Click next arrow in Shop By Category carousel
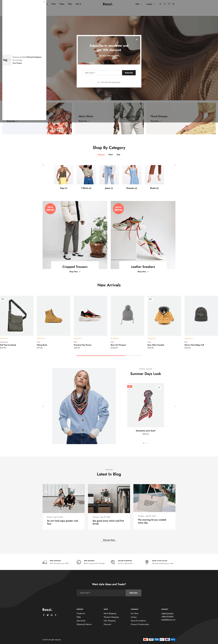The height and width of the screenshot is (644, 218). 175,165
